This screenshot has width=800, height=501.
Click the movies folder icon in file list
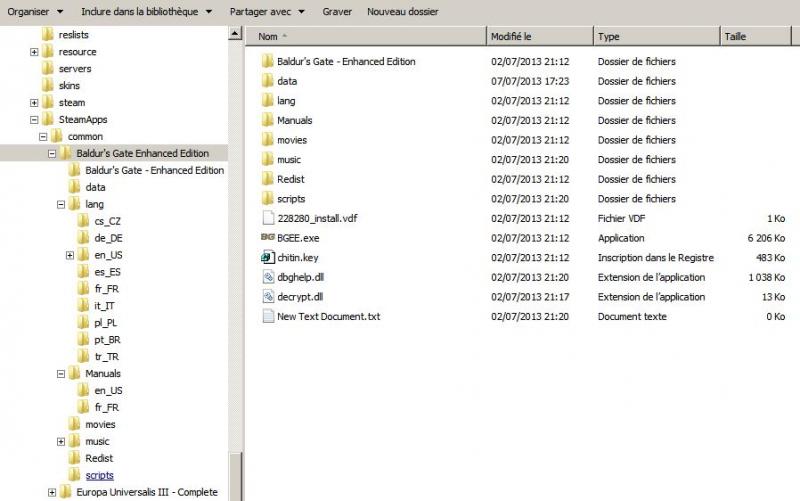click(x=268, y=139)
